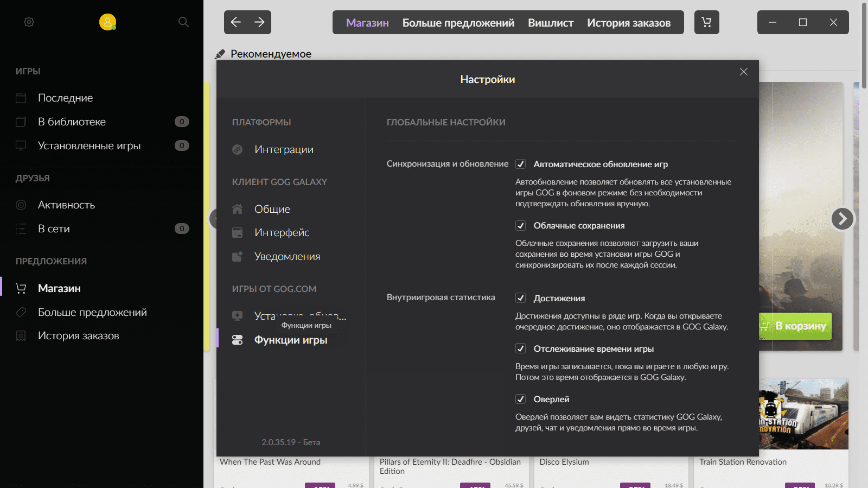Open the When The Past Was Around title
Viewport: 868px width, 488px height.
[x=270, y=462]
